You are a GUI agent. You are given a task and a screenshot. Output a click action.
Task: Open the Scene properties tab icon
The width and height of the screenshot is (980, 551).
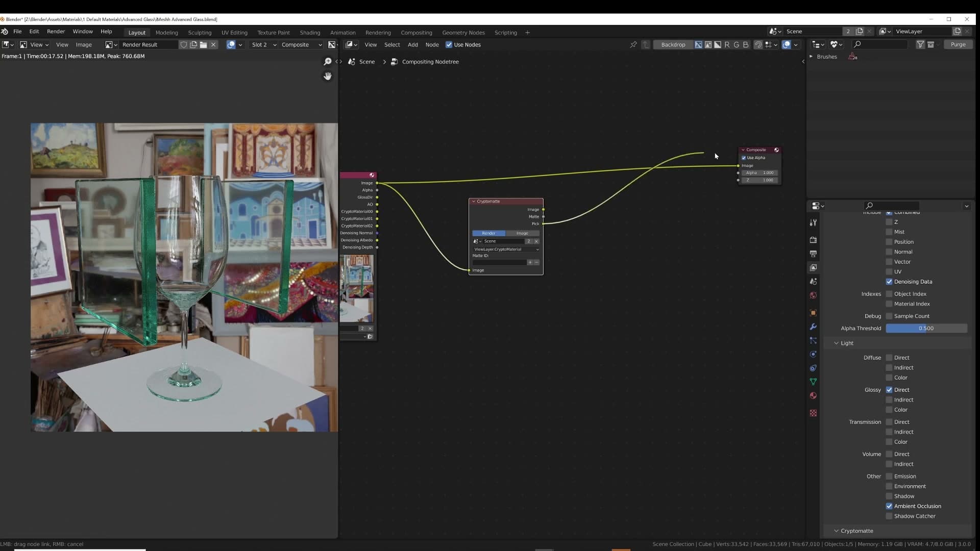pyautogui.click(x=813, y=282)
